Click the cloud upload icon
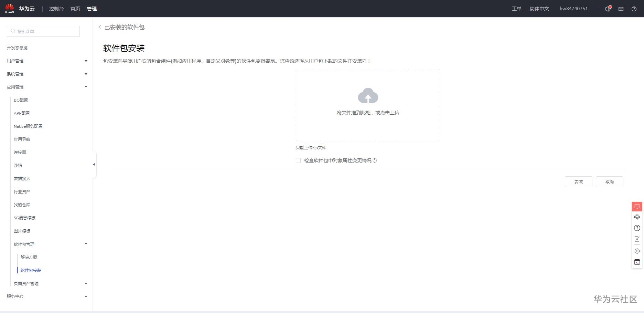644x313 pixels. coord(368,95)
